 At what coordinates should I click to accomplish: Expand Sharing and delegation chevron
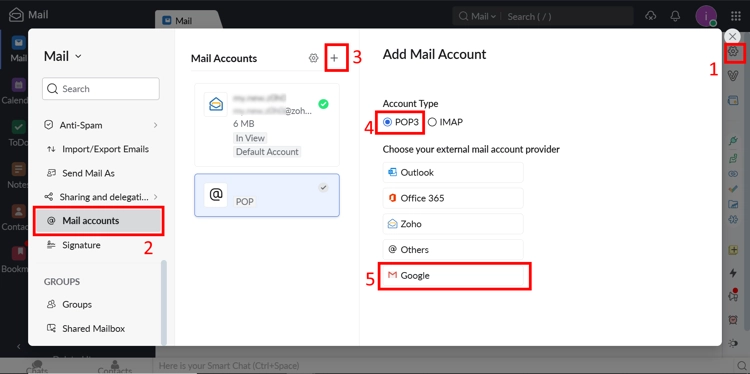[155, 197]
